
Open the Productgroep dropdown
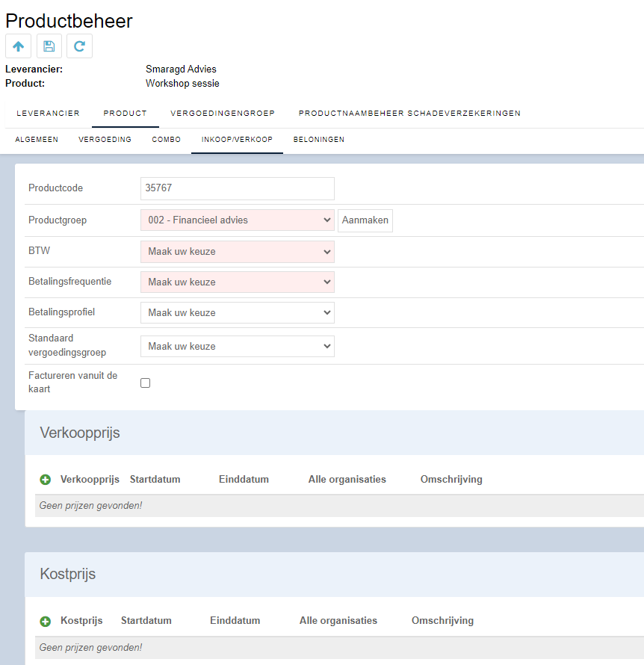pyautogui.click(x=238, y=220)
